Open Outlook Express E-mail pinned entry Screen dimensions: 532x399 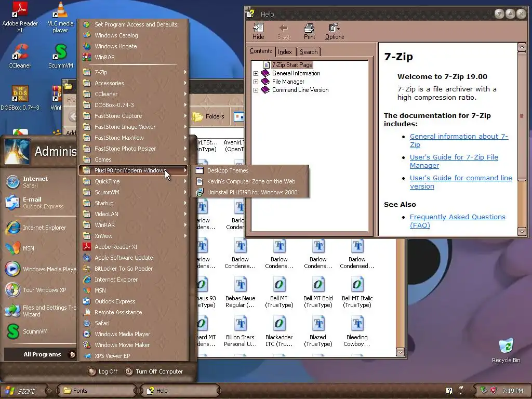pos(39,203)
